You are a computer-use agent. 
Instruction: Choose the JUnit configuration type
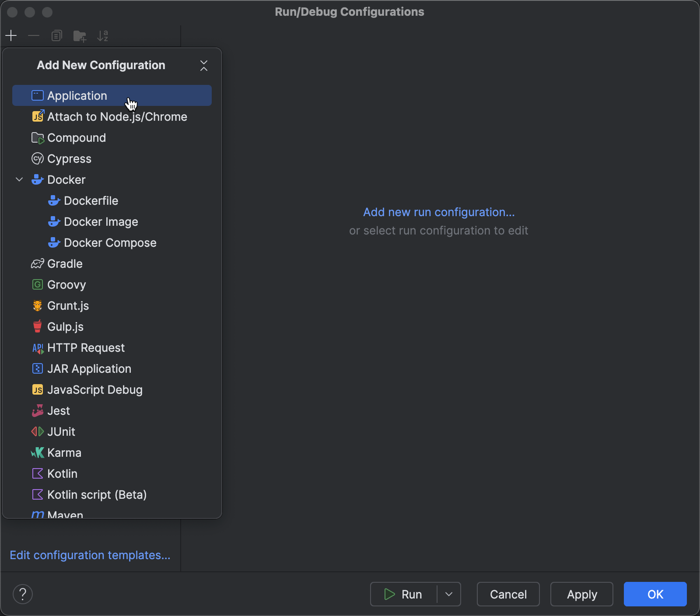click(61, 431)
